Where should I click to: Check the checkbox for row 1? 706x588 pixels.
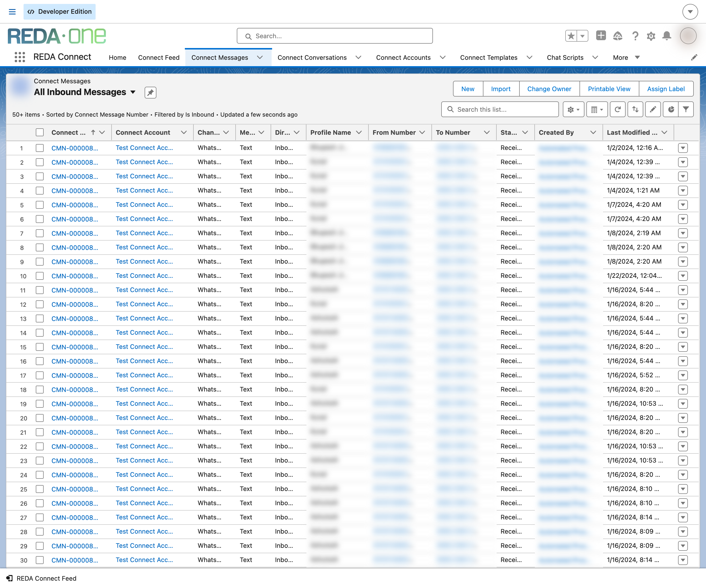coord(40,148)
